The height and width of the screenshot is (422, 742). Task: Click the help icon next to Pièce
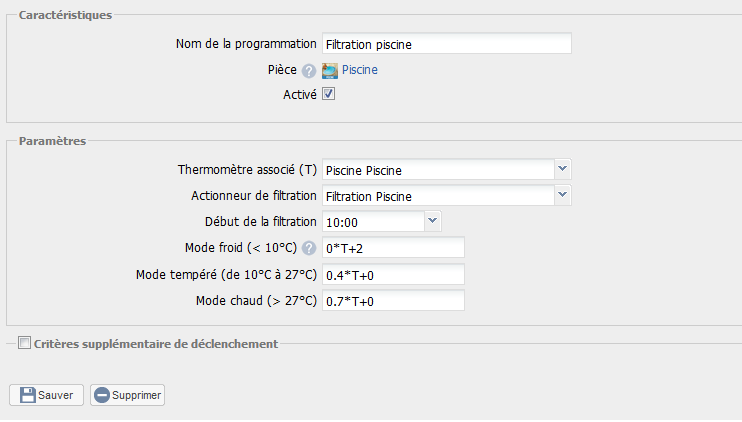[309, 71]
